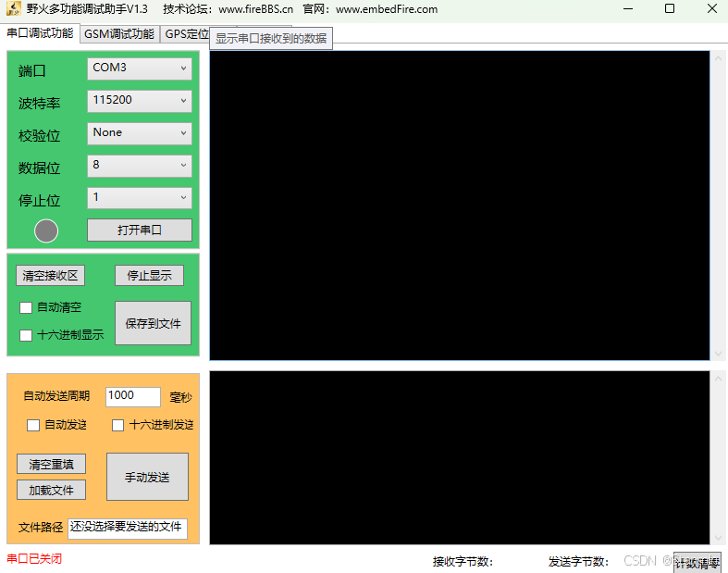Click the send area scrollbar up arrow
The height and width of the screenshot is (573, 728).
(718, 379)
